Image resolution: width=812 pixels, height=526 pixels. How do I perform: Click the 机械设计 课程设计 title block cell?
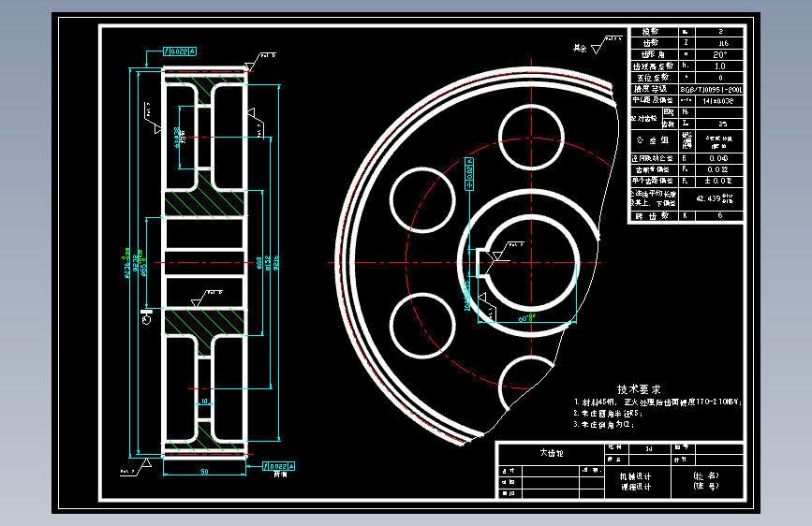[x=636, y=481]
